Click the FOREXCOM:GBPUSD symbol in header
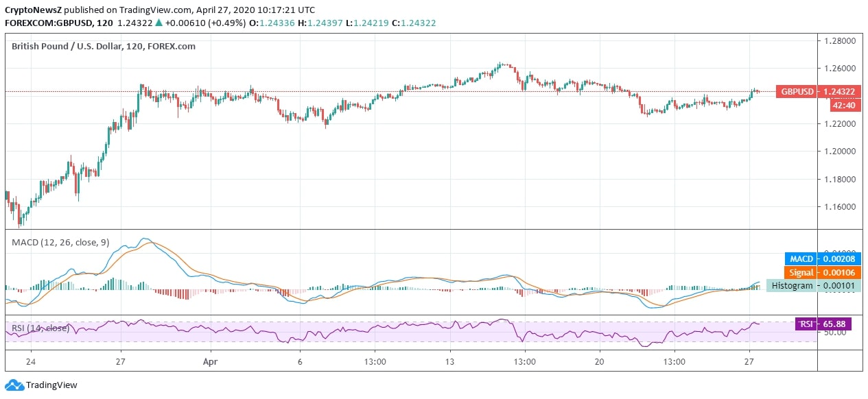Viewport: 868px width, 399px height. coord(57,23)
